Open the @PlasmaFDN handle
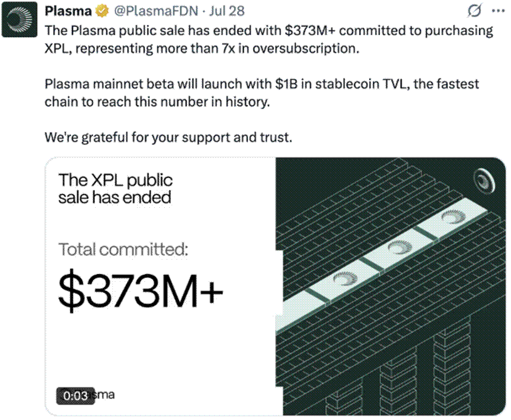Viewport: 511px width, 420px height. 156,10
